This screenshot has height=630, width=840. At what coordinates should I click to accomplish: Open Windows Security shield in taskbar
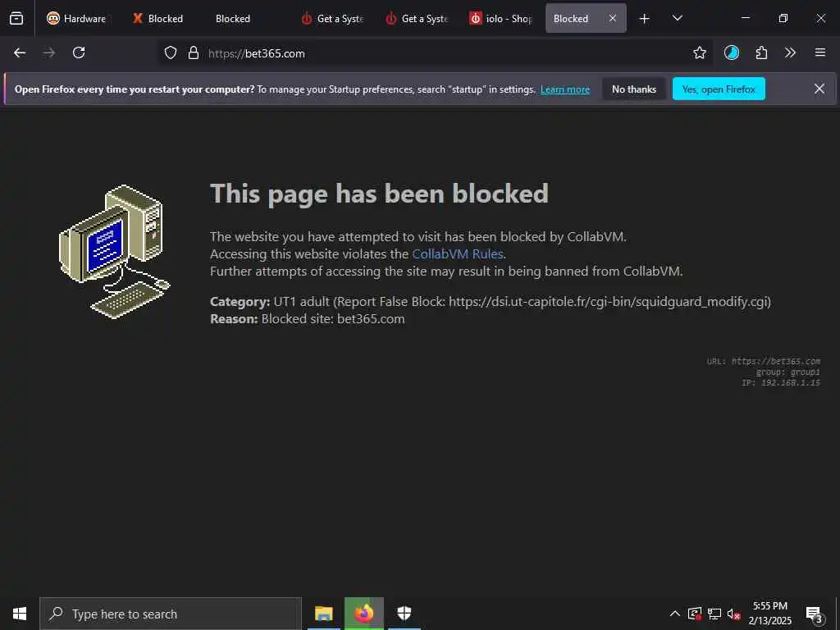tap(404, 614)
